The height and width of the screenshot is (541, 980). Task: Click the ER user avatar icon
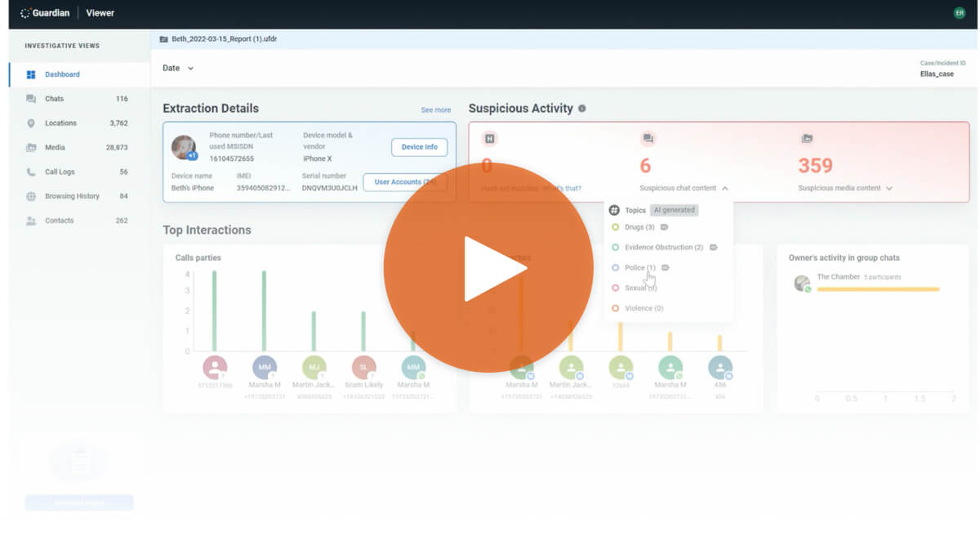(x=959, y=13)
